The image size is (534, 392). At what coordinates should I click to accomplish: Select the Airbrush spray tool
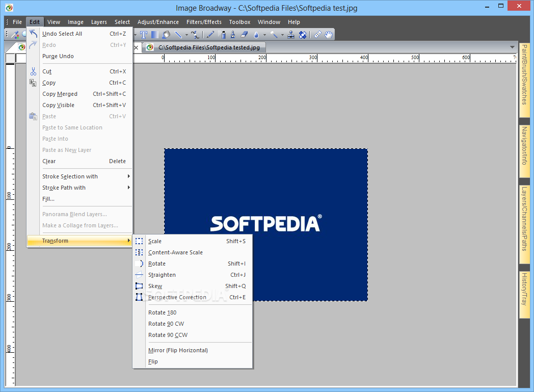(x=222, y=34)
